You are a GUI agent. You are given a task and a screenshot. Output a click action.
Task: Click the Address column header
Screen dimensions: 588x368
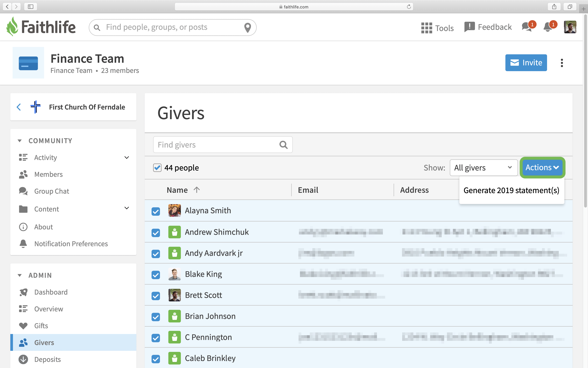coord(415,190)
